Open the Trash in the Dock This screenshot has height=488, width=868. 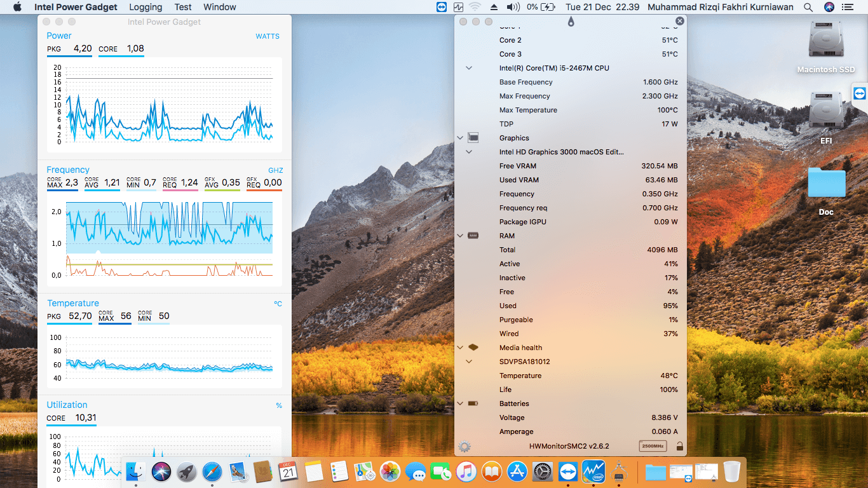point(732,471)
